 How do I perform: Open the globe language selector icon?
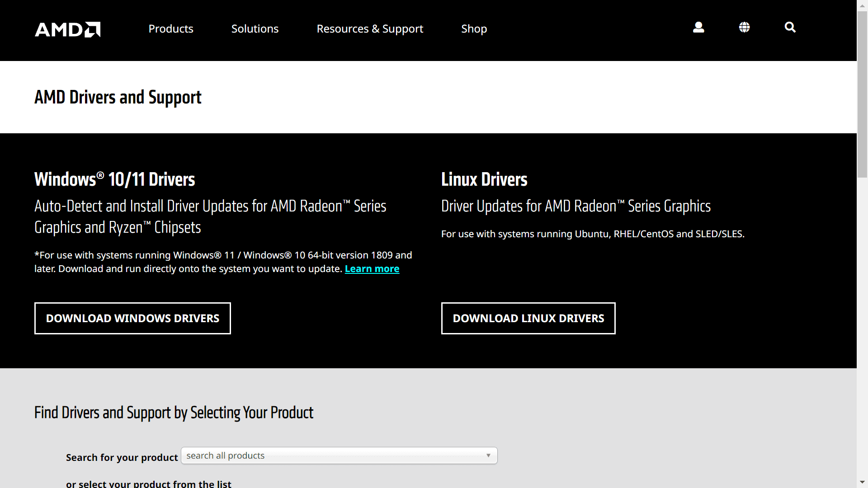[744, 28]
